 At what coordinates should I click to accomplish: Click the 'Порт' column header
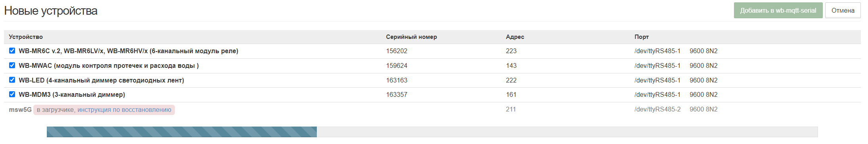point(641,37)
